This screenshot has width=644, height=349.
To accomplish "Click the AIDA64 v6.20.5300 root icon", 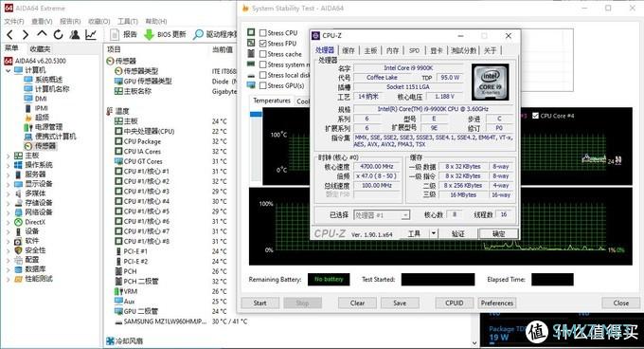I will pyautogui.click(x=9, y=61).
